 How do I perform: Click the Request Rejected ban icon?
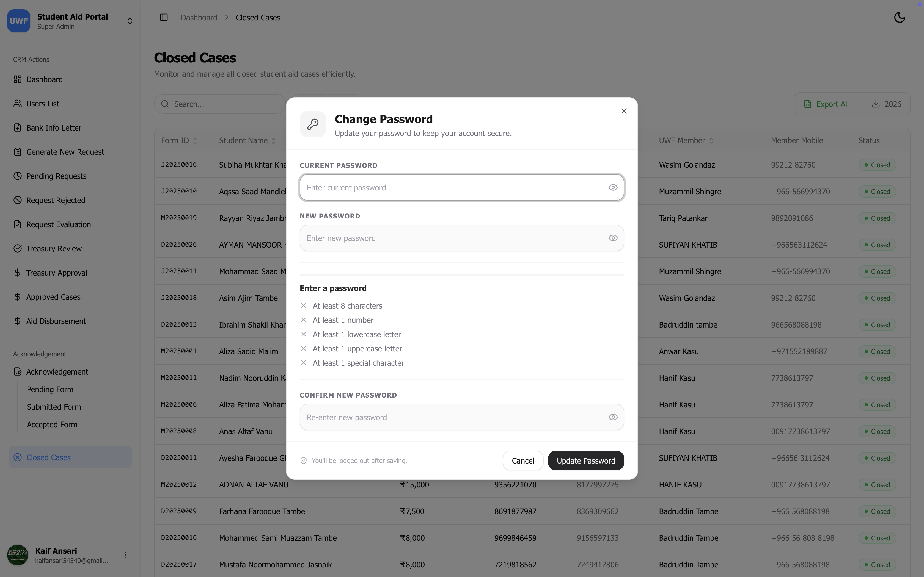pyautogui.click(x=18, y=200)
